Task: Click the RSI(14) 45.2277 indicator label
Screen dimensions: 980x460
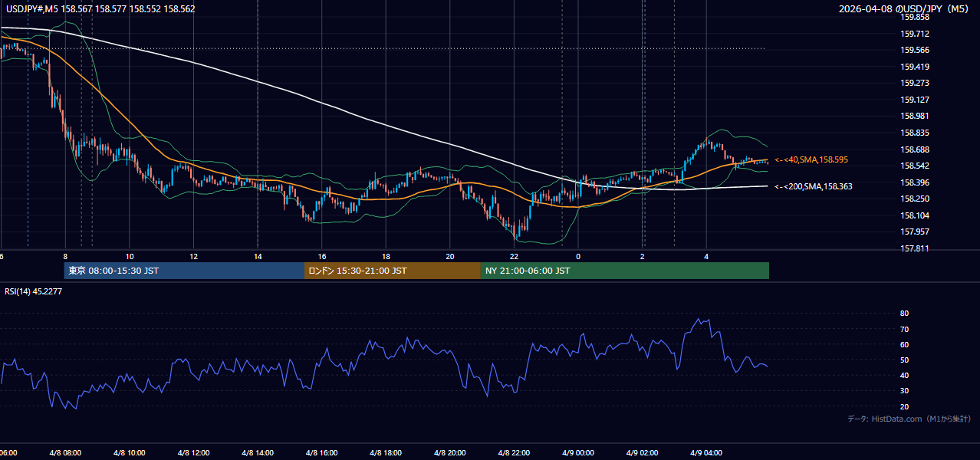Action: click(34, 291)
